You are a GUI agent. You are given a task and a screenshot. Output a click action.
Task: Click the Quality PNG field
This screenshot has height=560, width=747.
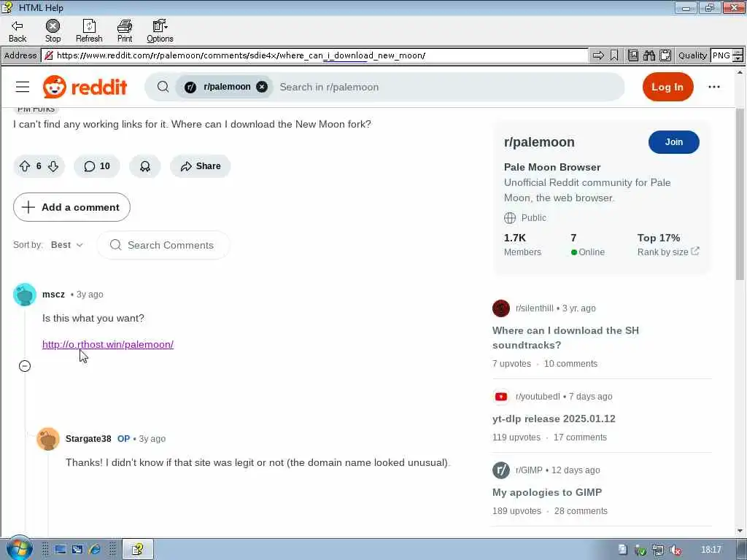[721, 55]
